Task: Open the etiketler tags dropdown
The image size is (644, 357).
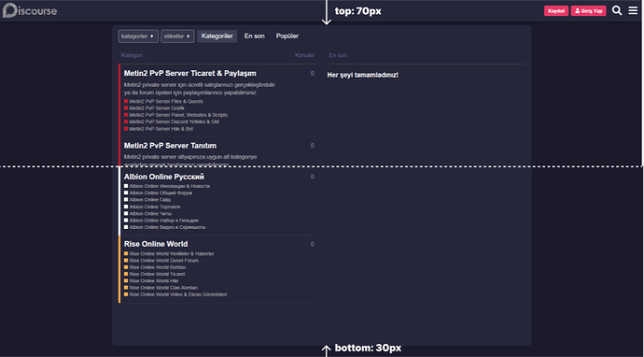Action: [177, 36]
